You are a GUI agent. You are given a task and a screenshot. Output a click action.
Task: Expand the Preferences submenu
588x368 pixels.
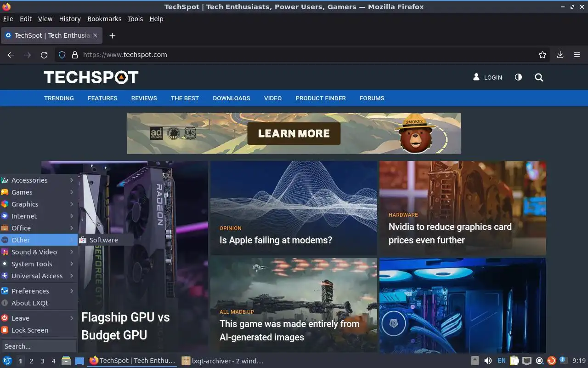pos(39,291)
